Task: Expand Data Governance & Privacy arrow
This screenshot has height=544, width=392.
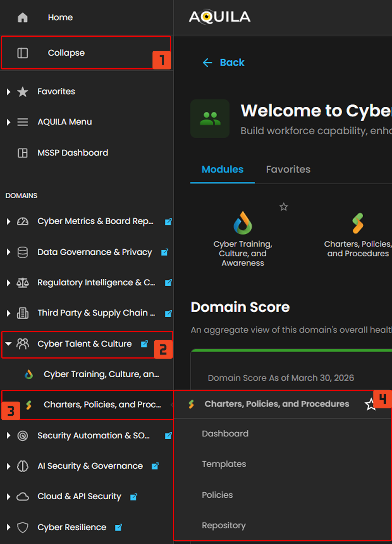Action: (9, 252)
